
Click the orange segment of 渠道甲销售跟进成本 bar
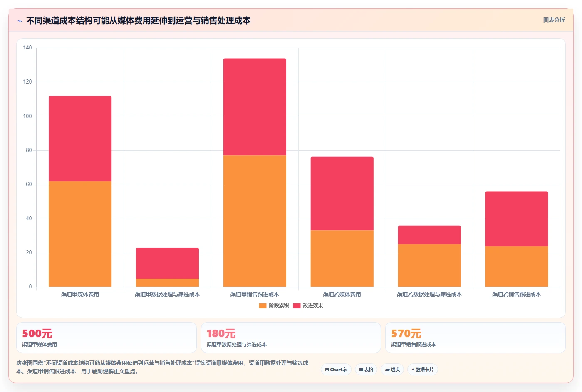(x=255, y=221)
